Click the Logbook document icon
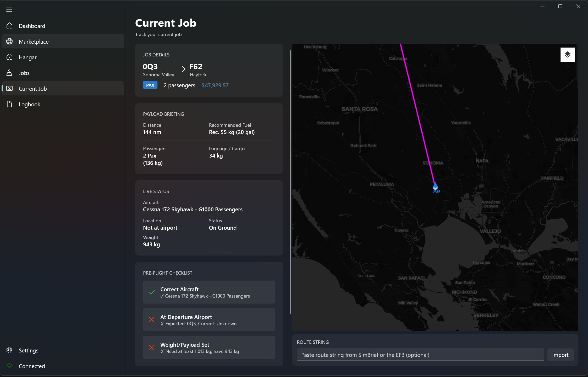The height and width of the screenshot is (377, 588). click(10, 104)
